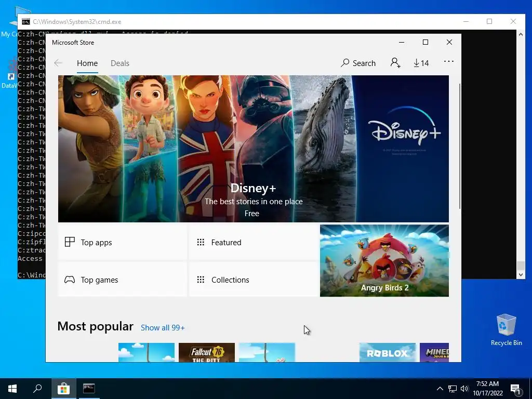Image resolution: width=532 pixels, height=399 pixels.
Task: Click the Most popular heading
Action: (x=96, y=326)
